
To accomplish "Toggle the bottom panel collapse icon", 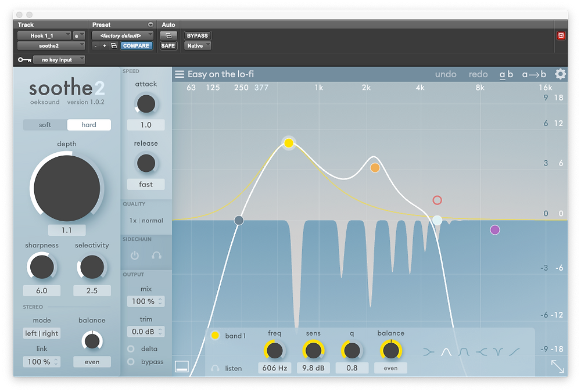I will 181,366.
